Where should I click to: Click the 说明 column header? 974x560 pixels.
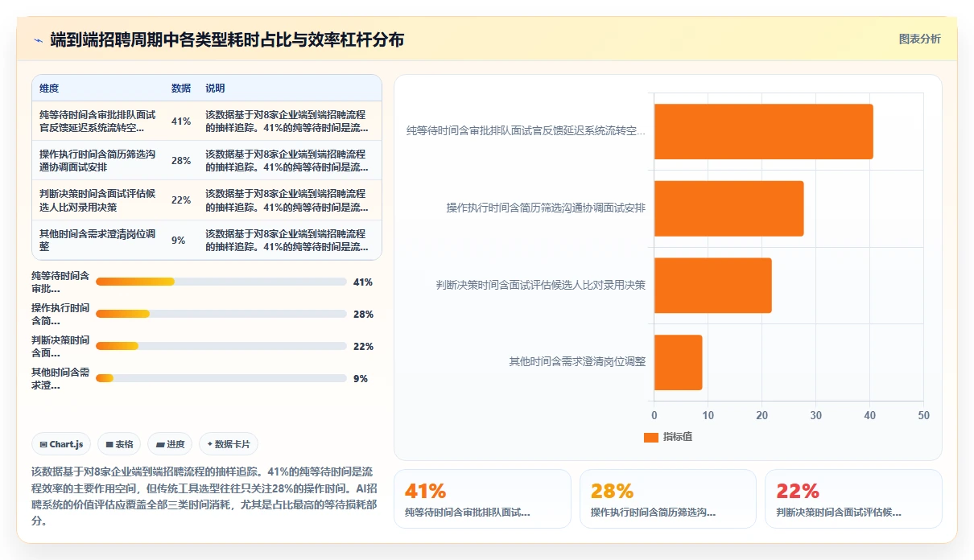pos(215,88)
